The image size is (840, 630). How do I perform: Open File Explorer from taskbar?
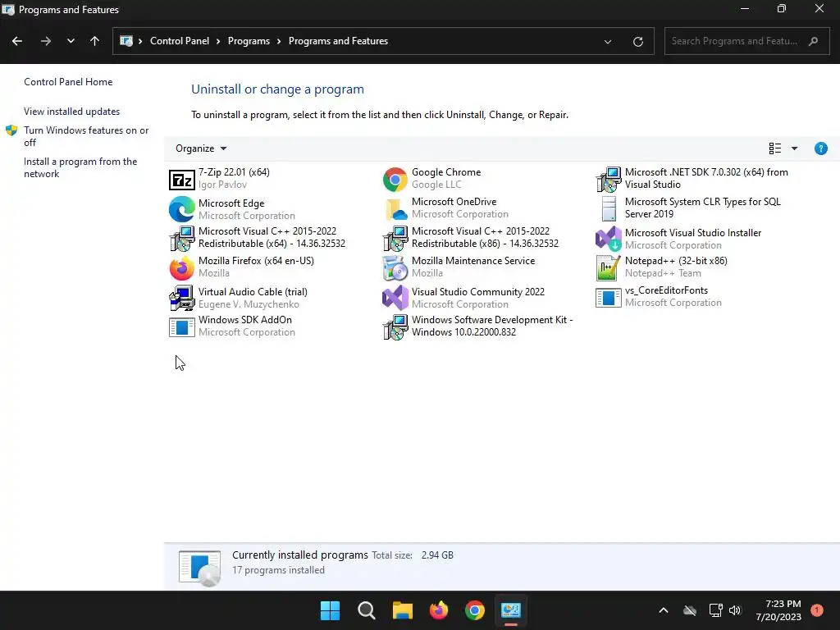tap(402, 610)
